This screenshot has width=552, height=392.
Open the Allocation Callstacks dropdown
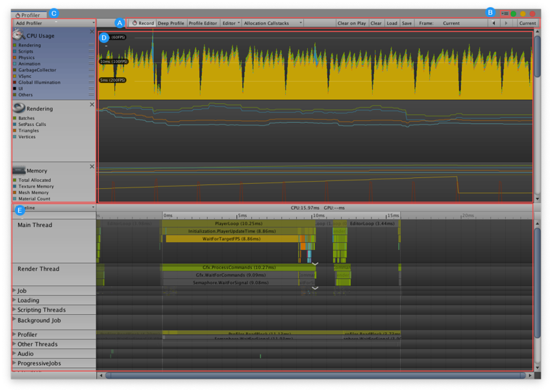click(x=273, y=23)
